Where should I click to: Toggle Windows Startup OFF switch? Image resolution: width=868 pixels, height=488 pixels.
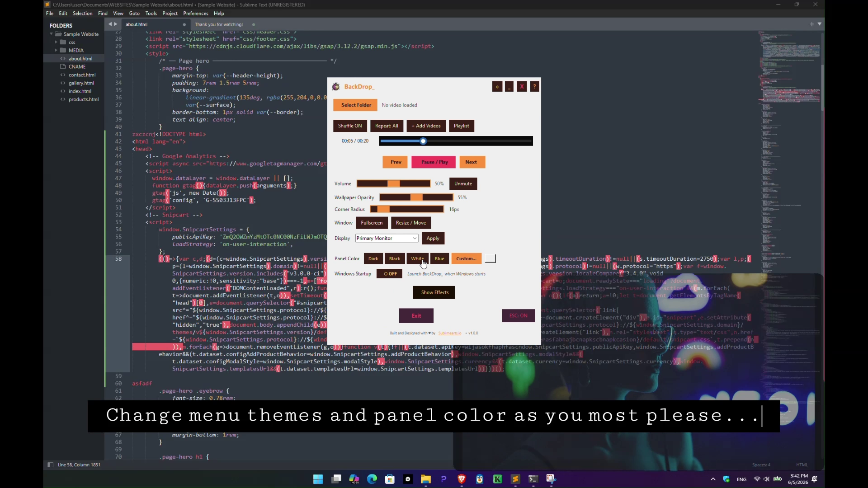click(x=390, y=274)
